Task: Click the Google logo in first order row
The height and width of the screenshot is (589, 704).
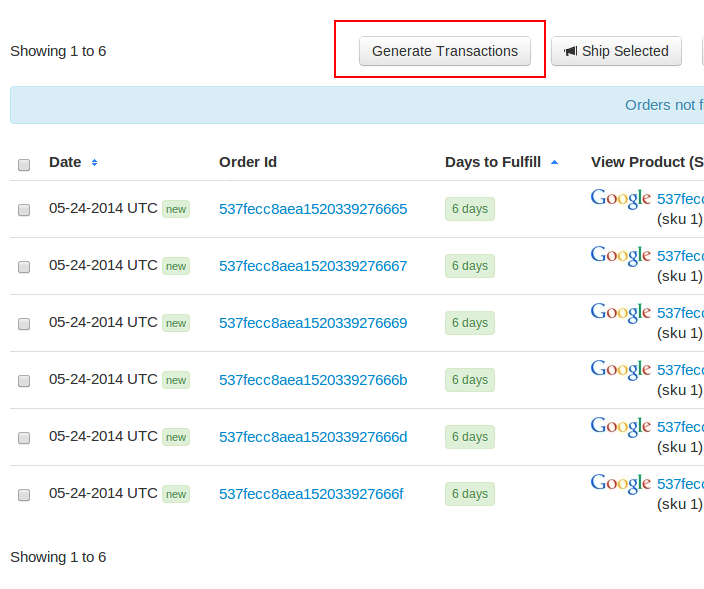Action: coord(620,199)
